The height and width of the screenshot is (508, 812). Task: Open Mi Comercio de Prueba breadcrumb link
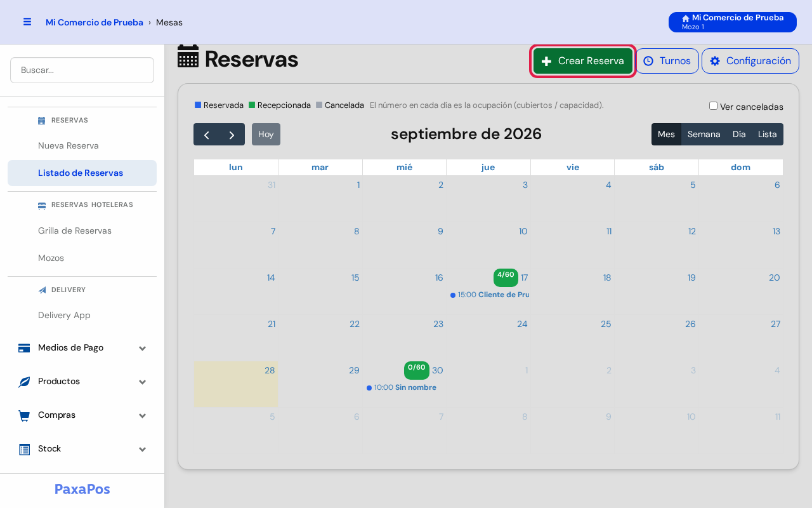click(x=95, y=22)
